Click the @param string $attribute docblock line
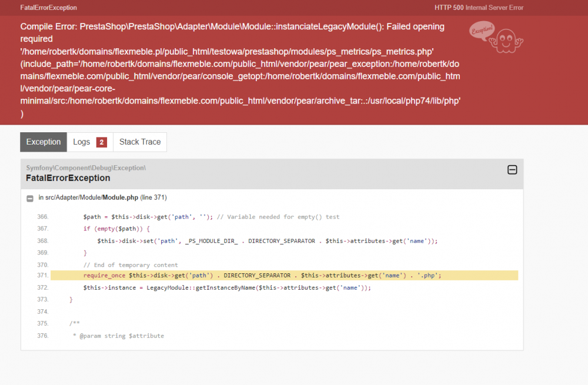The width and height of the screenshot is (588, 385). coord(119,336)
